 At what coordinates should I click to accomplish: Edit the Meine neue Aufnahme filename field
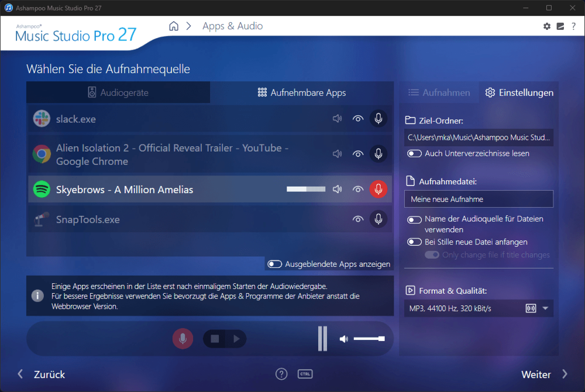(479, 199)
